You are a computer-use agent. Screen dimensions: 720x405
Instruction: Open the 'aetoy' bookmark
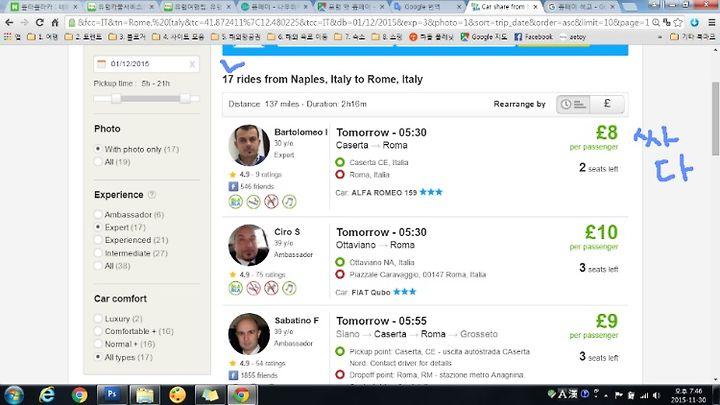coord(573,37)
